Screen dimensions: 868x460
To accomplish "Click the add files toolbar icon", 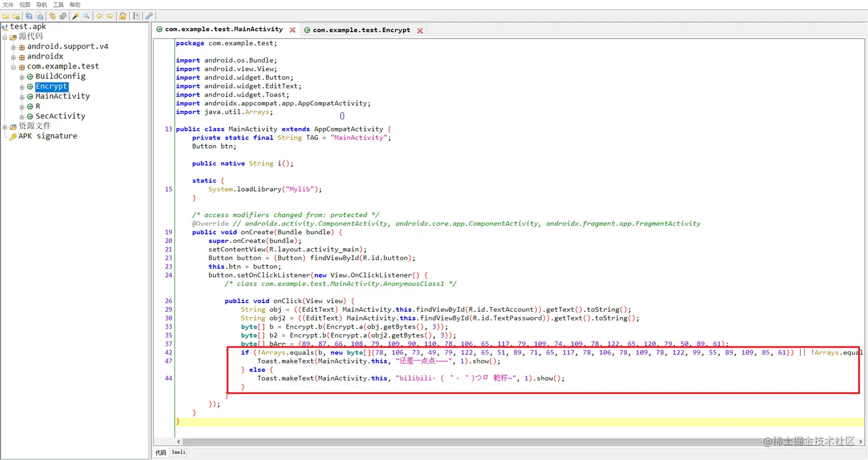I will point(16,16).
